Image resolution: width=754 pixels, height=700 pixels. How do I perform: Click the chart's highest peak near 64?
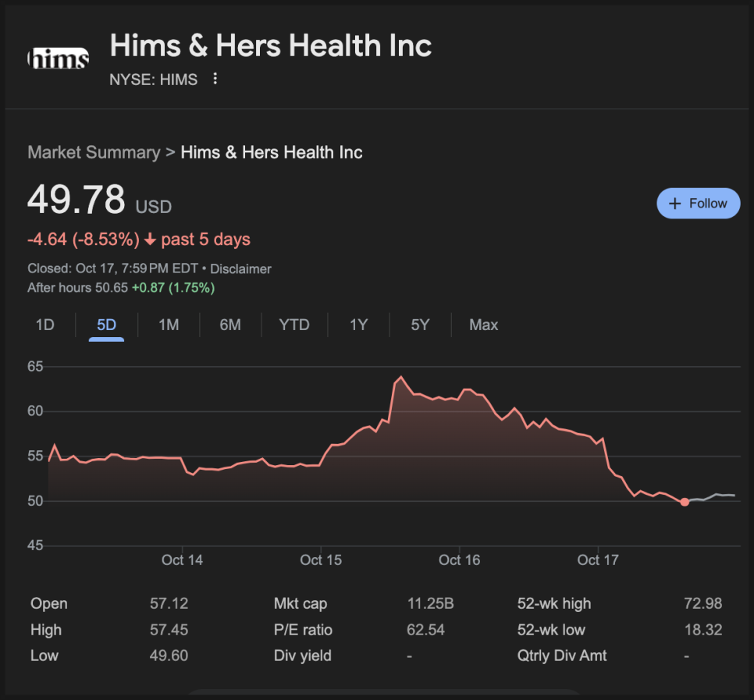tap(401, 378)
